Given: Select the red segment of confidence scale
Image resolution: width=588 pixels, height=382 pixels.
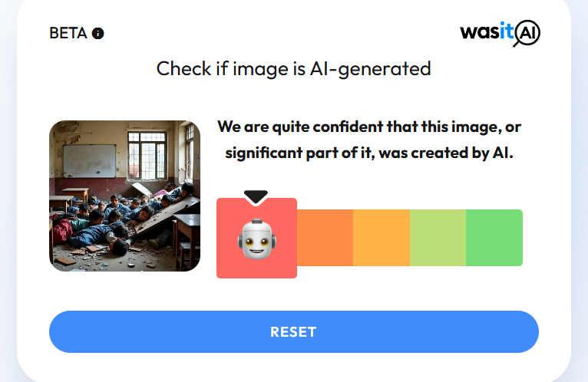Looking at the screenshot, I should tap(256, 238).
